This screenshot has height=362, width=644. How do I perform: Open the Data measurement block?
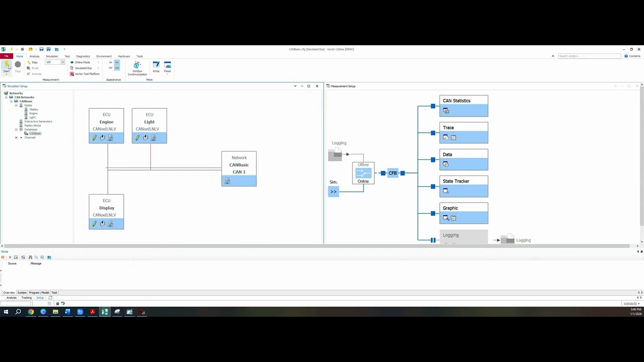coord(463,160)
